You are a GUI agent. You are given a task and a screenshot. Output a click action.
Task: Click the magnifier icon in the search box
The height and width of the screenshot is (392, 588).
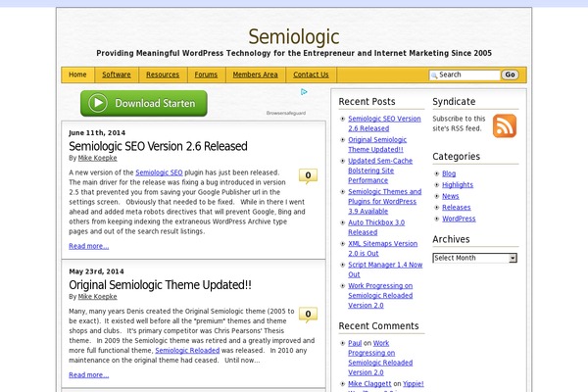click(433, 74)
